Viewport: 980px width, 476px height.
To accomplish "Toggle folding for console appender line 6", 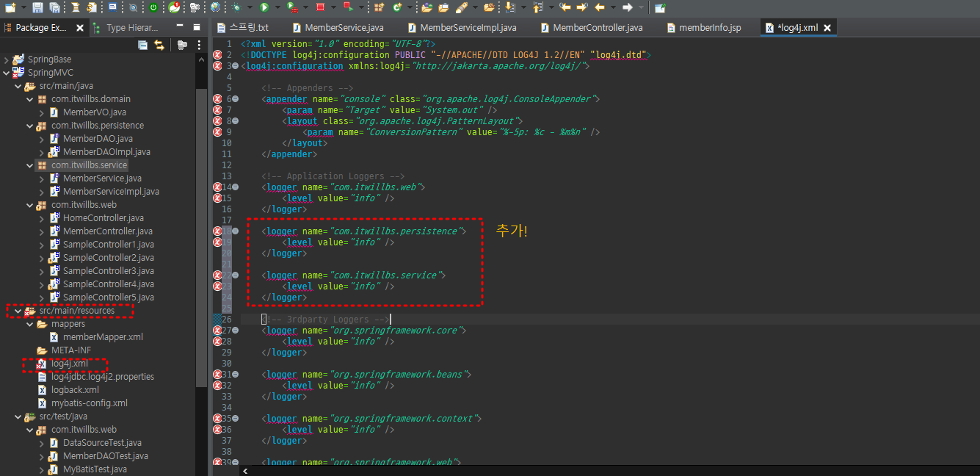I will pos(236,99).
